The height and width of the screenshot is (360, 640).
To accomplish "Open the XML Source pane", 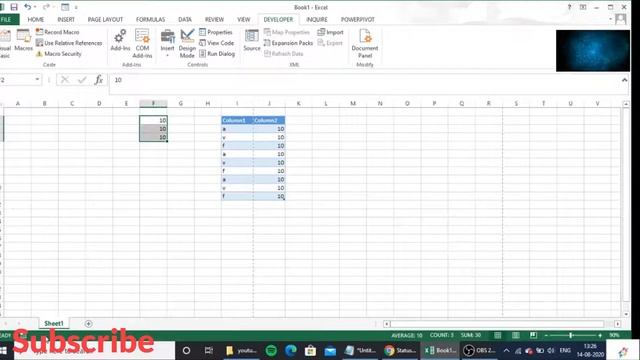I will pyautogui.click(x=251, y=40).
